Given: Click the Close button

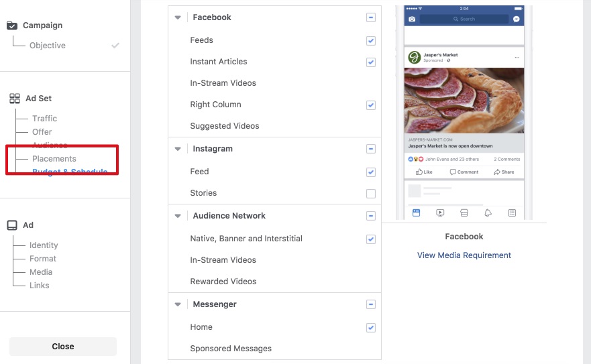Looking at the screenshot, I should [x=63, y=347].
